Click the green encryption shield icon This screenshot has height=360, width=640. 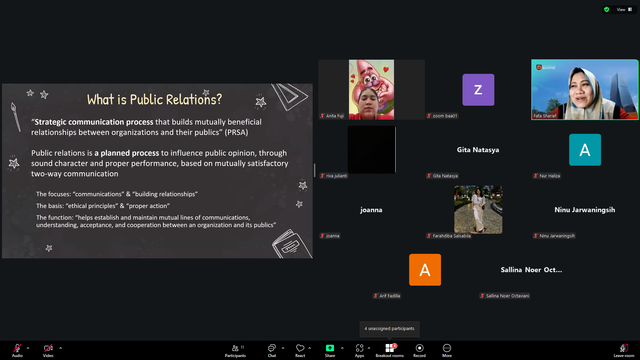[x=607, y=9]
